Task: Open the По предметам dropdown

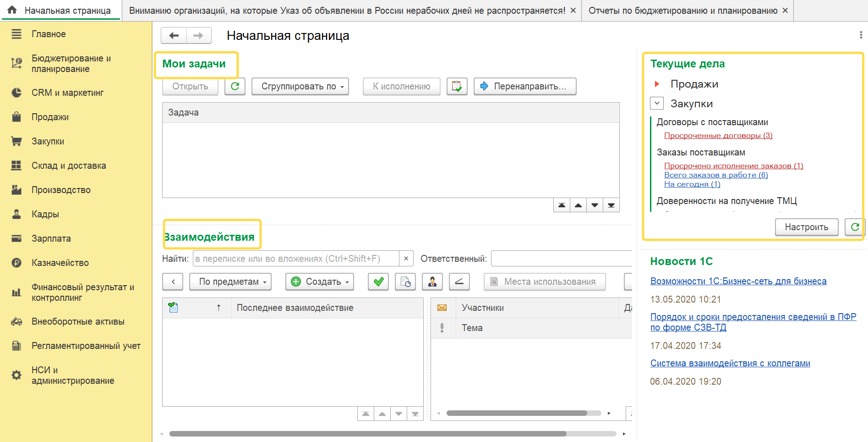Action: 230,282
